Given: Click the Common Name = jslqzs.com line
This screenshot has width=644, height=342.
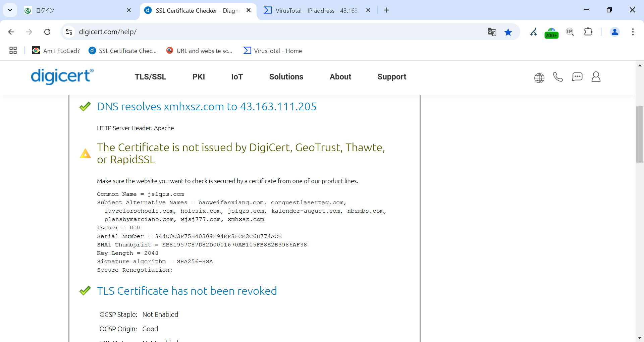Looking at the screenshot, I should (x=141, y=194).
